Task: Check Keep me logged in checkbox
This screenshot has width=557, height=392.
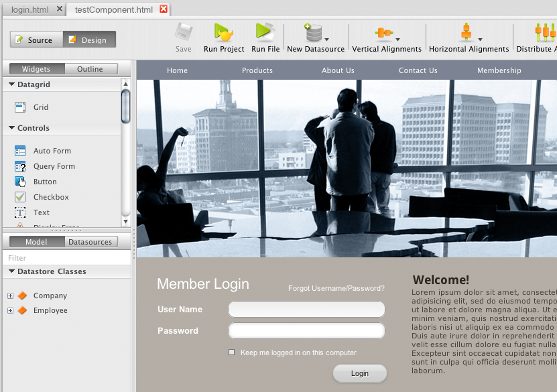Action: coord(232,352)
